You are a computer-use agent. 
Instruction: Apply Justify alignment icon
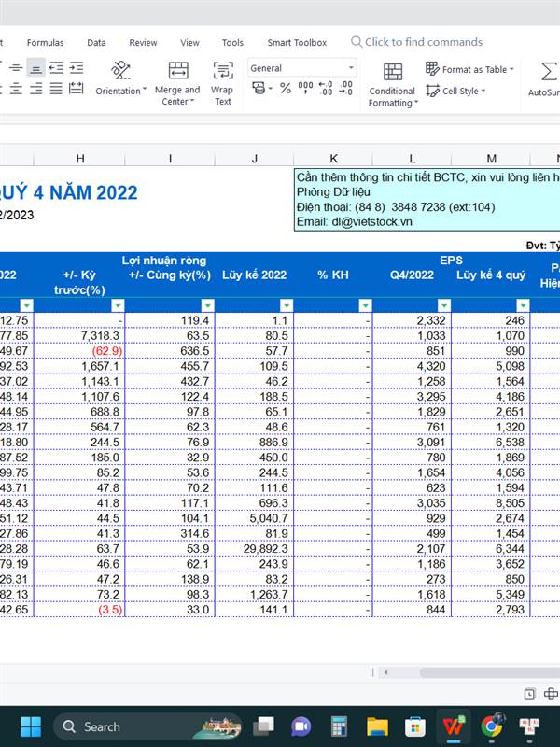(x=56, y=89)
